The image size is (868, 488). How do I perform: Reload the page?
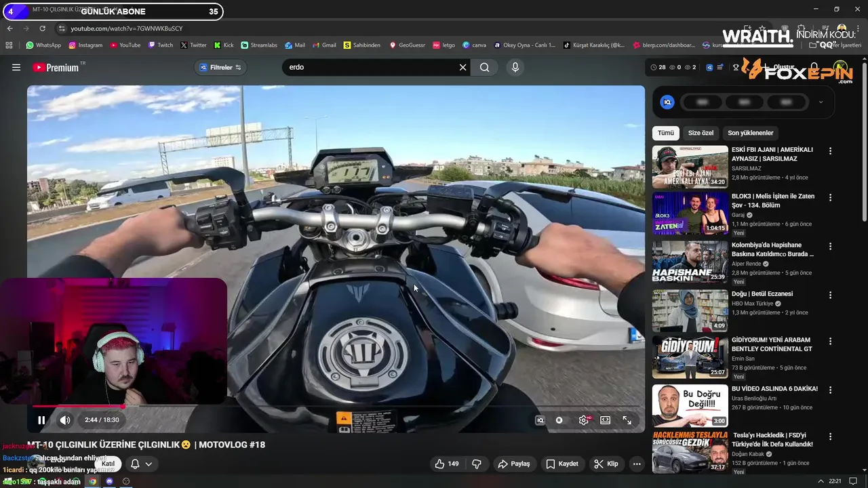pyautogui.click(x=42, y=28)
